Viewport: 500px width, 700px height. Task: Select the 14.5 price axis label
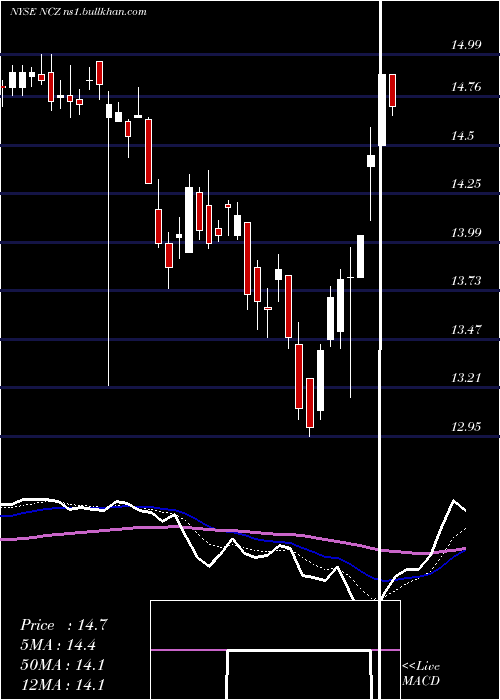[462, 136]
